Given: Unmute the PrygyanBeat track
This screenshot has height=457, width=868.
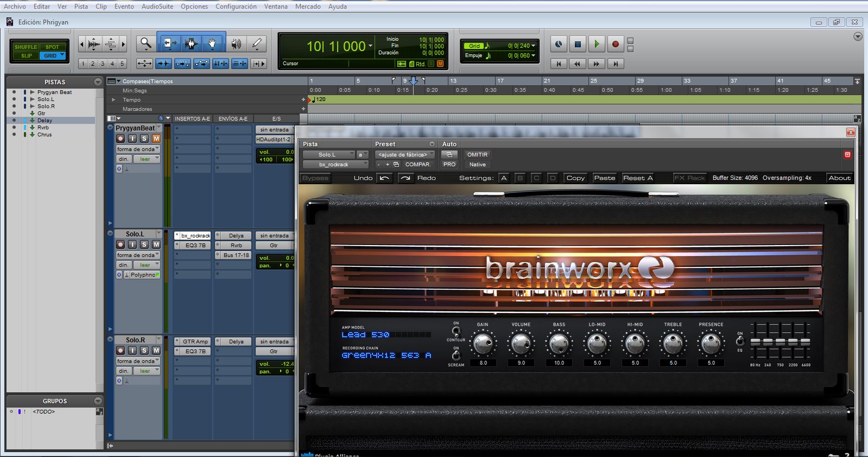Looking at the screenshot, I should (x=156, y=139).
